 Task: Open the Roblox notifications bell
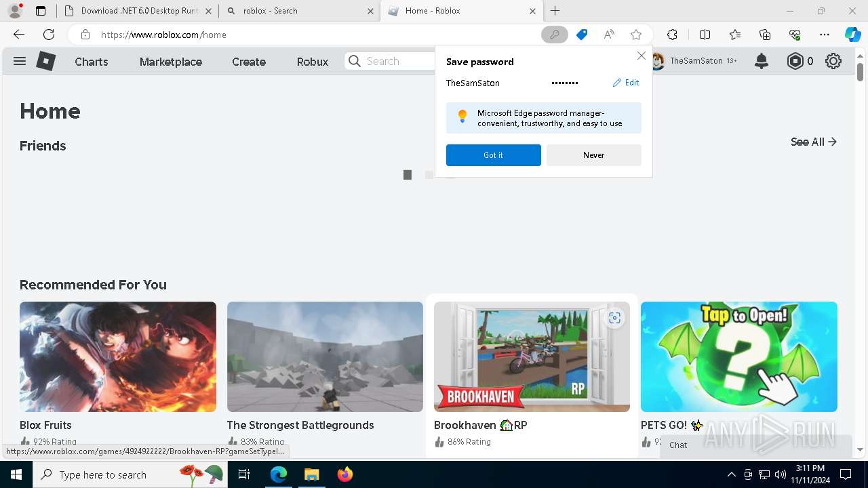(x=762, y=61)
